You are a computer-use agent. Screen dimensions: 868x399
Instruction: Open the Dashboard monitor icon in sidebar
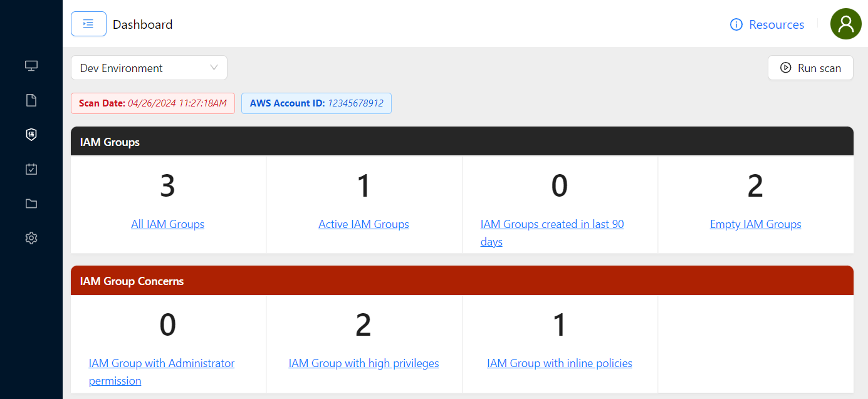point(31,65)
